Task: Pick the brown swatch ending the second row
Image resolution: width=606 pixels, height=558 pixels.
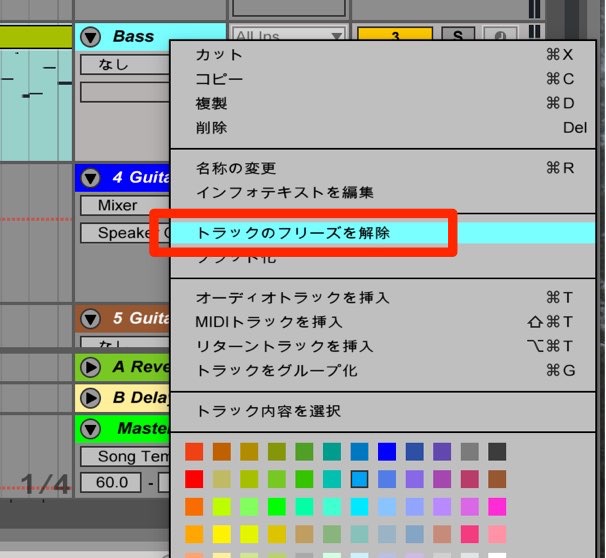Action: 497,479
